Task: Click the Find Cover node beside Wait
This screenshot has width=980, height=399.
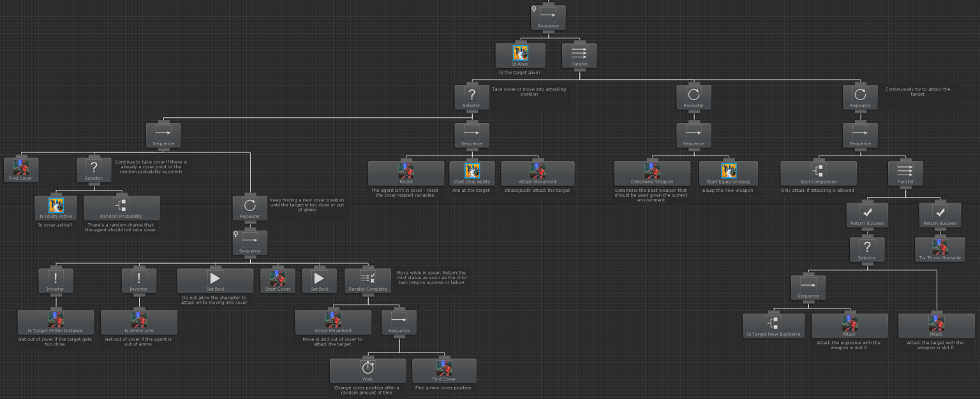Action: click(444, 370)
